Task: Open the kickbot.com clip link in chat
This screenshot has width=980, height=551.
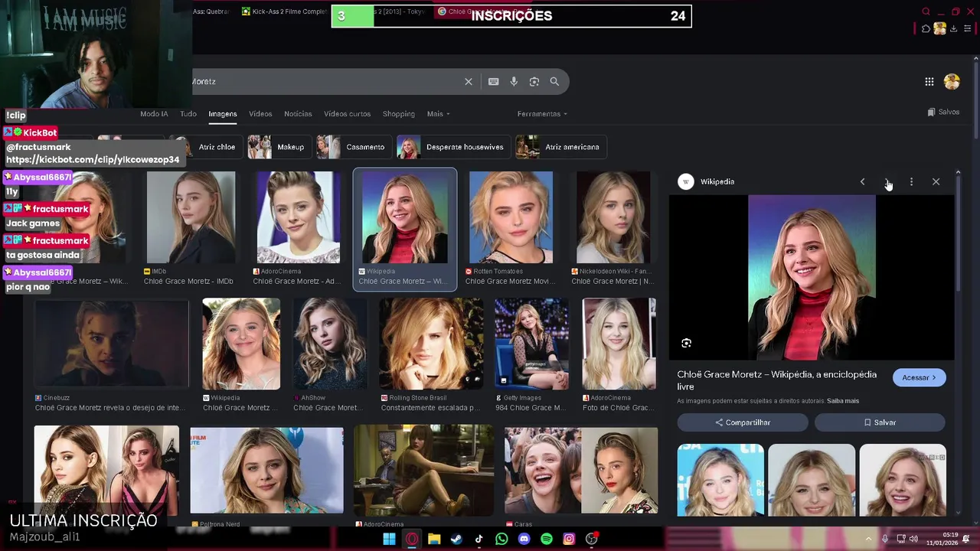Action: (93, 160)
